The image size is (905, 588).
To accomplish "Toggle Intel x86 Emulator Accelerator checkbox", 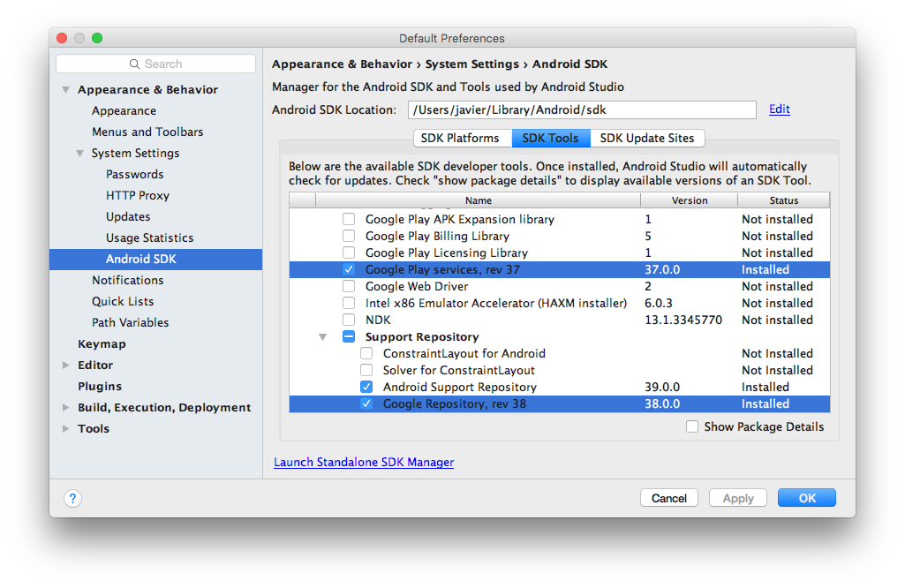I will click(x=349, y=304).
